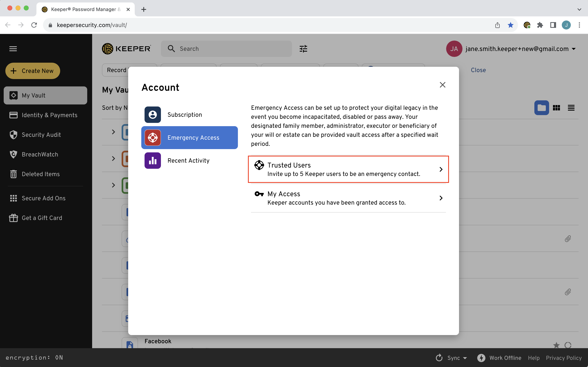Open account email dropdown arrow

[x=574, y=49]
